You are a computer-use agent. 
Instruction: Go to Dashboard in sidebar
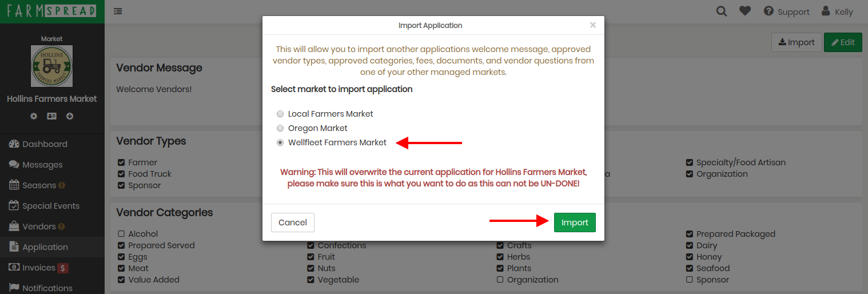click(52, 144)
